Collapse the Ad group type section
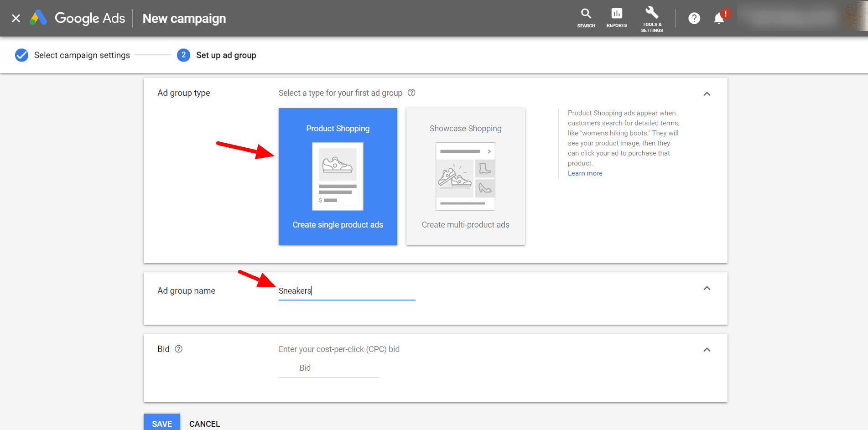Screen dimensions: 868x430 point(707,94)
